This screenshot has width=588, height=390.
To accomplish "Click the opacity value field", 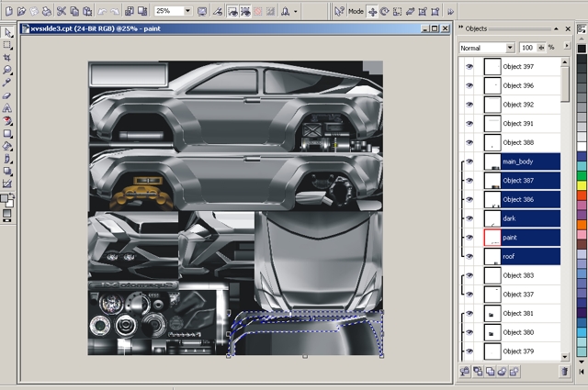I will (x=527, y=47).
